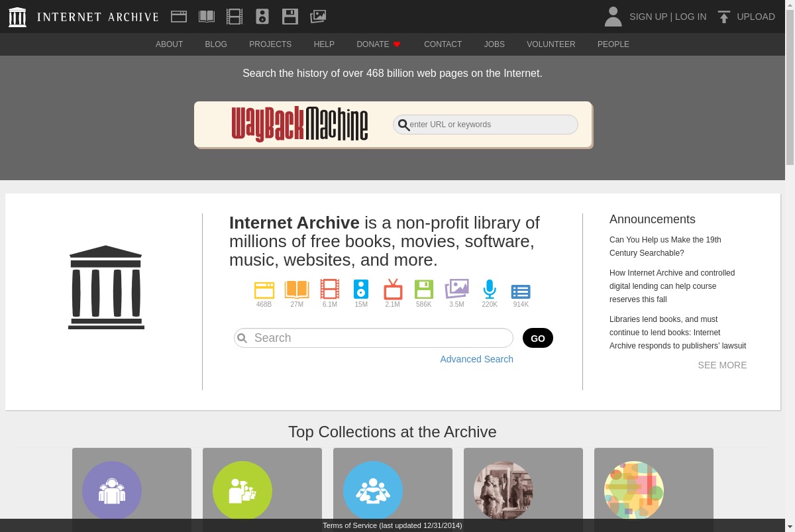
Task: Open the Texts book icon in top navigation
Action: click(x=207, y=17)
